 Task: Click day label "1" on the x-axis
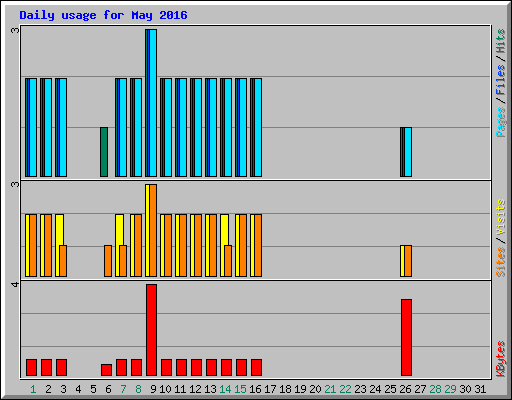pos(33,389)
